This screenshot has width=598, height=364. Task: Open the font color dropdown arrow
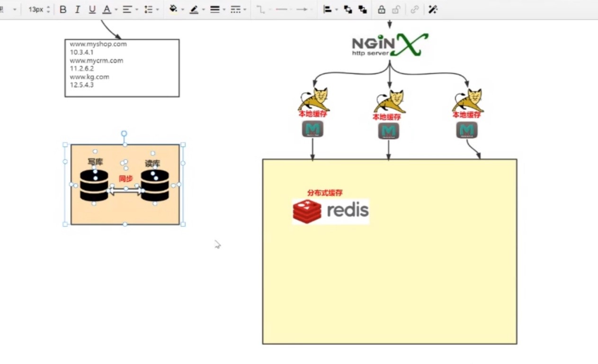[x=116, y=10]
